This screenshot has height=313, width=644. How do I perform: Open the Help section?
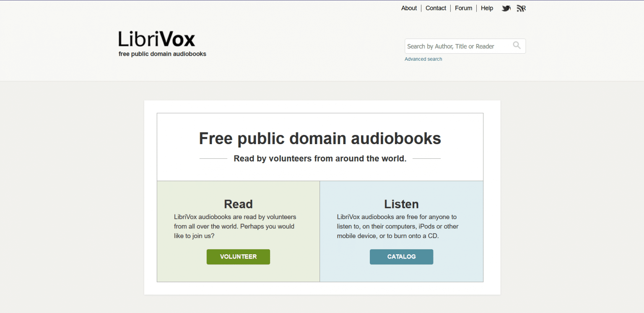(x=487, y=8)
